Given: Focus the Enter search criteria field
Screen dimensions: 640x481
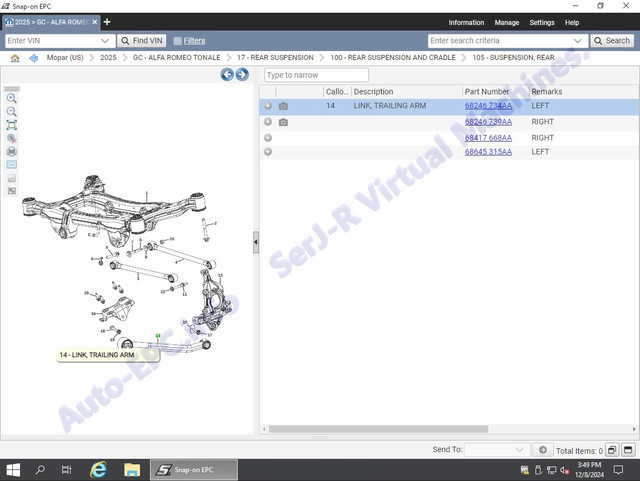Looking at the screenshot, I should [x=499, y=41].
